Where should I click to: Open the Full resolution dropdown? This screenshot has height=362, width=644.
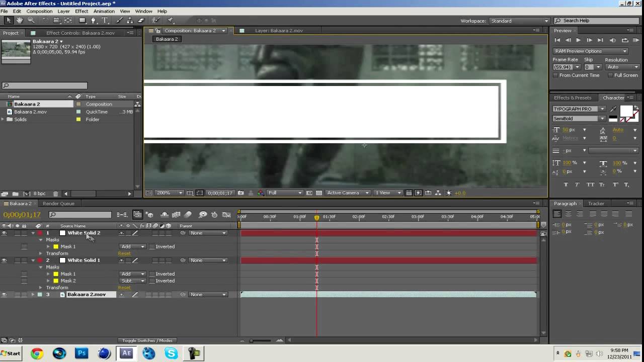(x=285, y=193)
